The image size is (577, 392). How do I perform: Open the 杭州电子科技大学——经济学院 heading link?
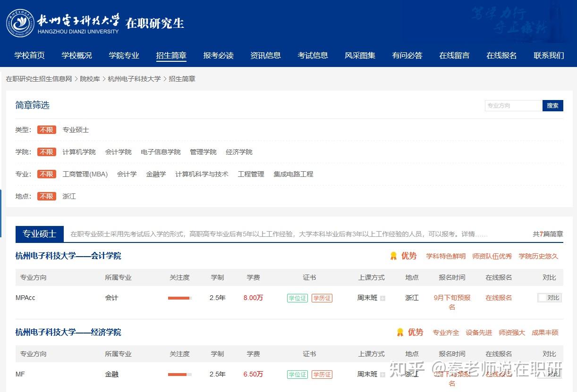click(x=68, y=332)
